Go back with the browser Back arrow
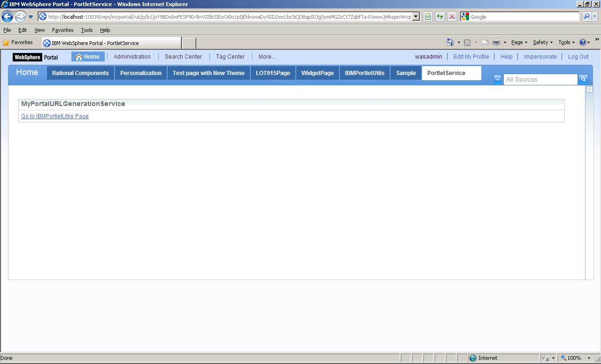This screenshot has height=364, width=601. [x=7, y=17]
